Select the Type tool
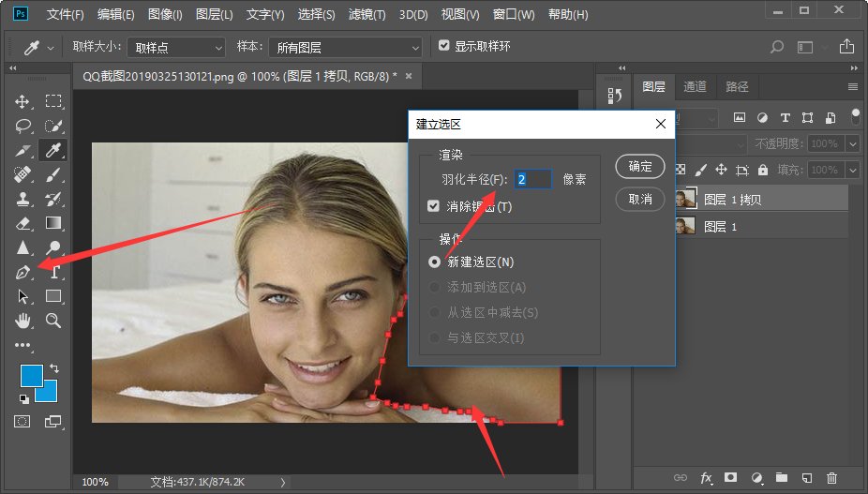The image size is (868, 494). pyautogui.click(x=54, y=272)
